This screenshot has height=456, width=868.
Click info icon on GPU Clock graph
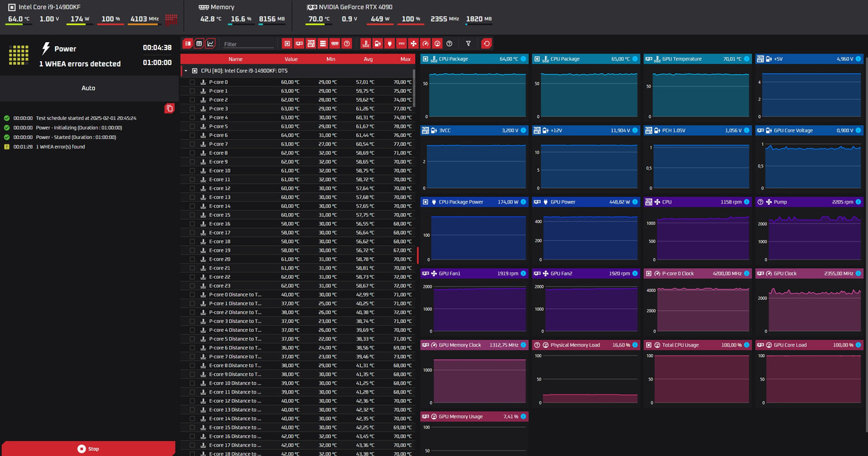(858, 273)
